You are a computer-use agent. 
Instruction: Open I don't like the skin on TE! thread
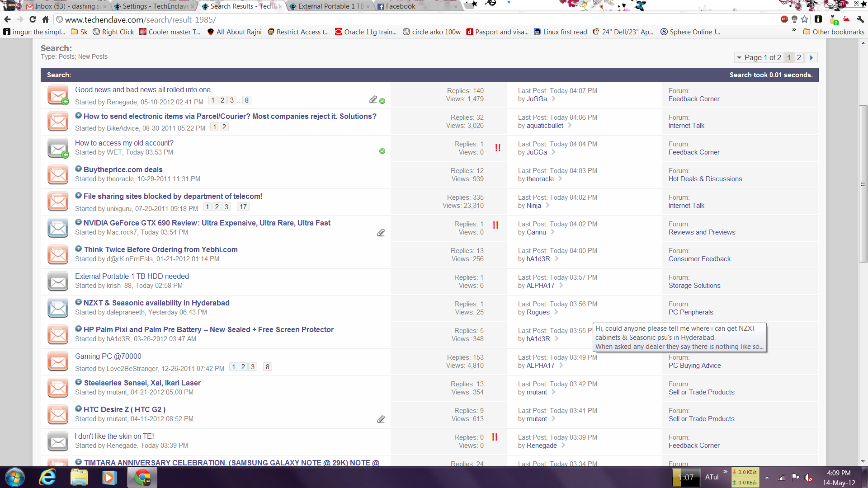(x=114, y=436)
